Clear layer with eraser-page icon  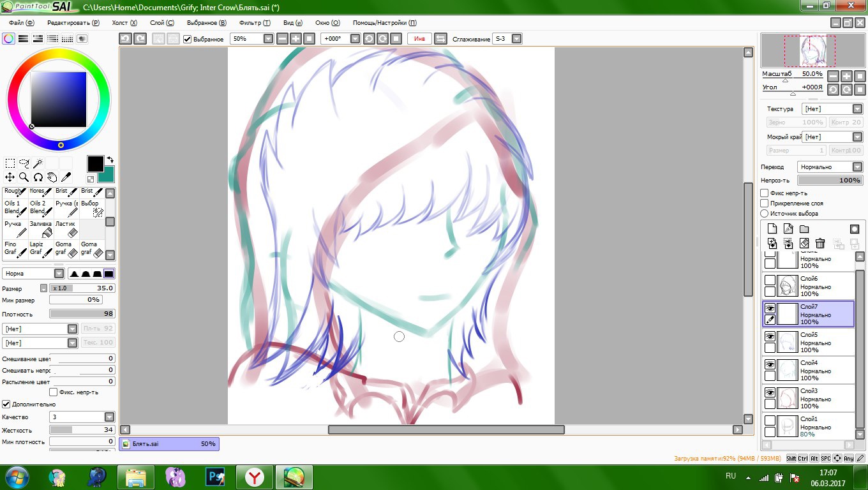coord(804,244)
